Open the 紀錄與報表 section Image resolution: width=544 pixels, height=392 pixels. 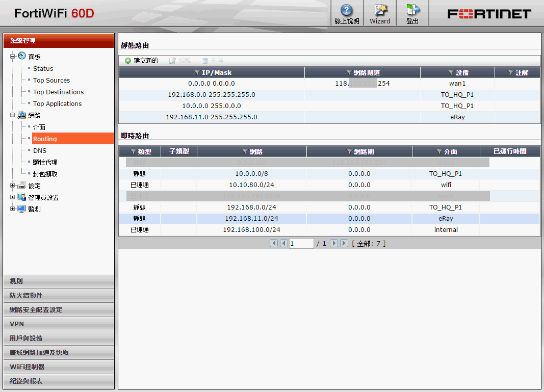[59, 381]
